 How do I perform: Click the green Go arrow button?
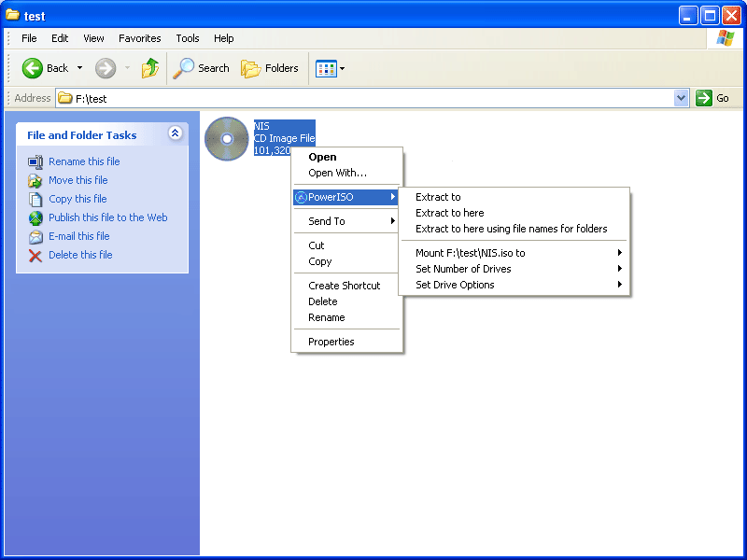704,98
